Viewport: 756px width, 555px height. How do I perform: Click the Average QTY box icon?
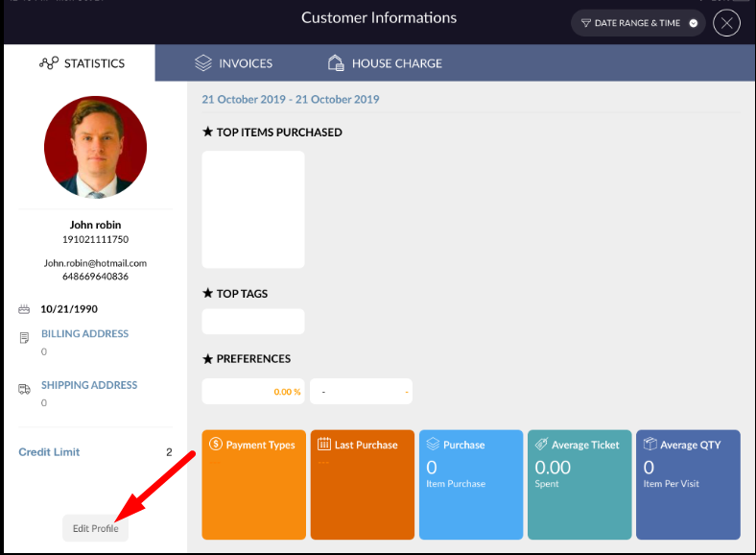650,445
